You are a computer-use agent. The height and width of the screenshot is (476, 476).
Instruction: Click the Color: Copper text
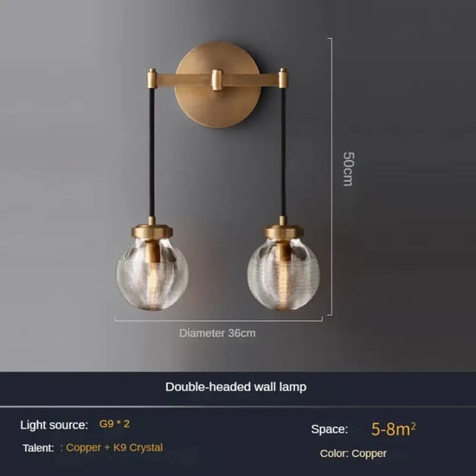(353, 453)
